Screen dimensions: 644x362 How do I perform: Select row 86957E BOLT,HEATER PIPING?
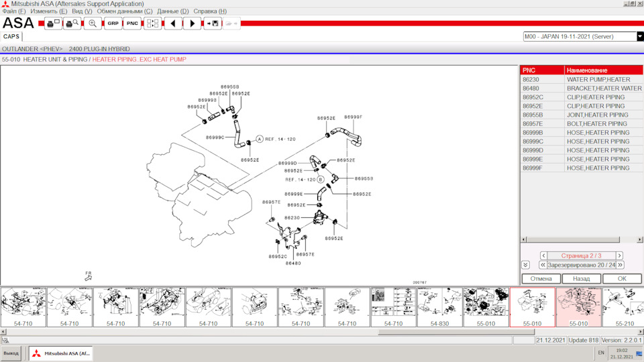[x=582, y=123]
